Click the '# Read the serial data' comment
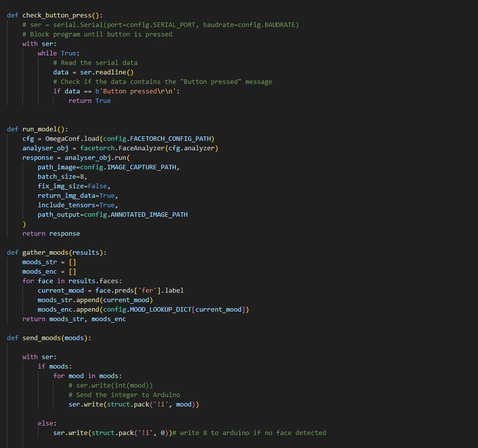The image size is (478, 448). pos(95,62)
